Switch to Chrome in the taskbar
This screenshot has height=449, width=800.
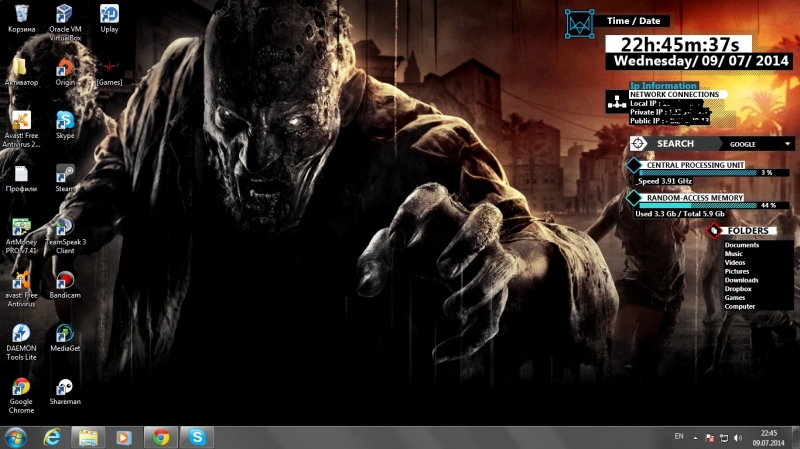tap(161, 438)
